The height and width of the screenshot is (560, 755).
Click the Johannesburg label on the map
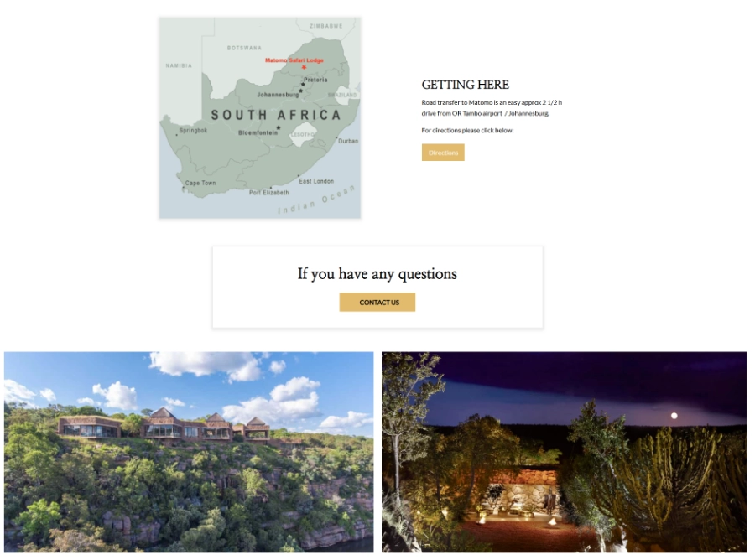278,95
